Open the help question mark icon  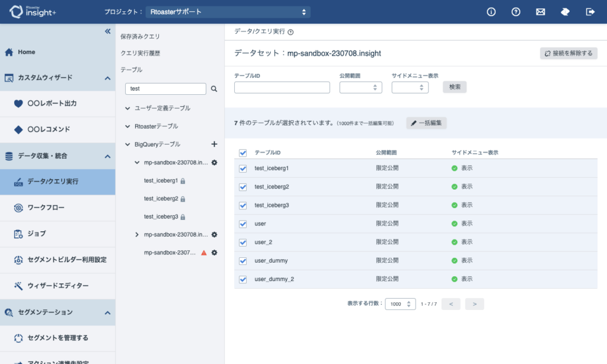516,12
